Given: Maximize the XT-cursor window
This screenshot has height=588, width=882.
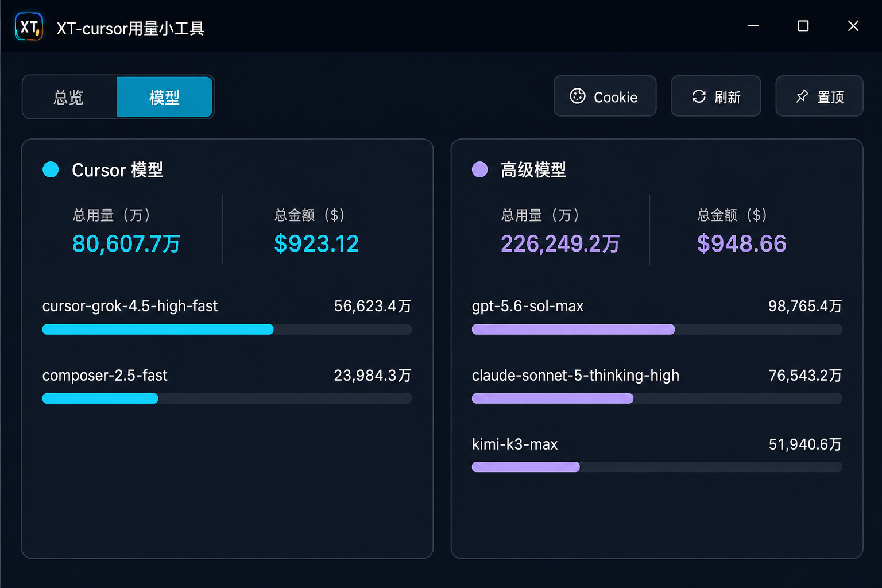Looking at the screenshot, I should click(x=803, y=26).
